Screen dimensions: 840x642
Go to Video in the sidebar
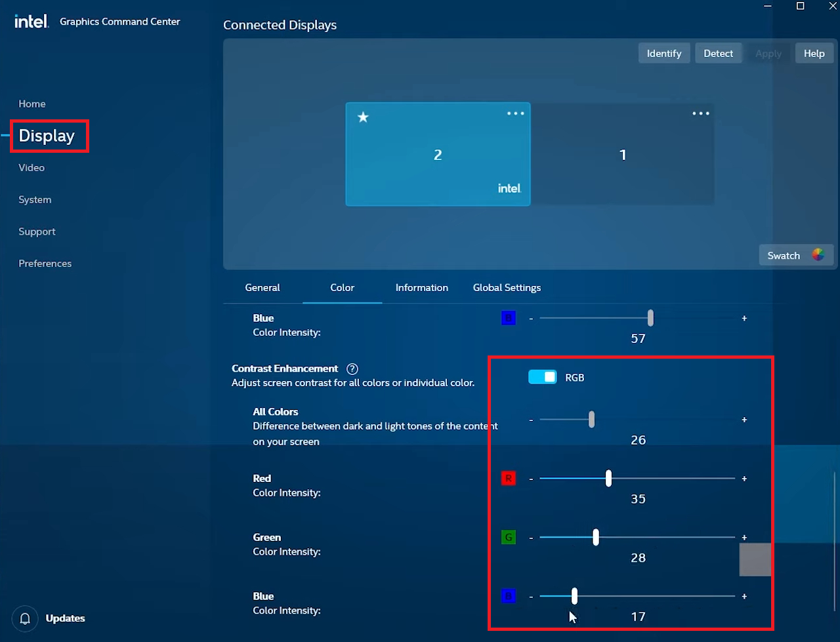(x=31, y=168)
